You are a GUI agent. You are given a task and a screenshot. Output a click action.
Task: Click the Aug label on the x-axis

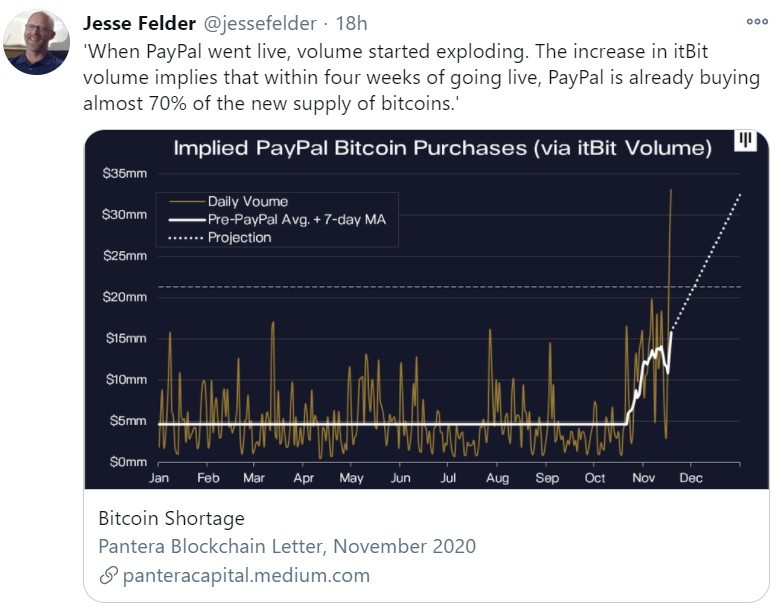click(x=497, y=478)
